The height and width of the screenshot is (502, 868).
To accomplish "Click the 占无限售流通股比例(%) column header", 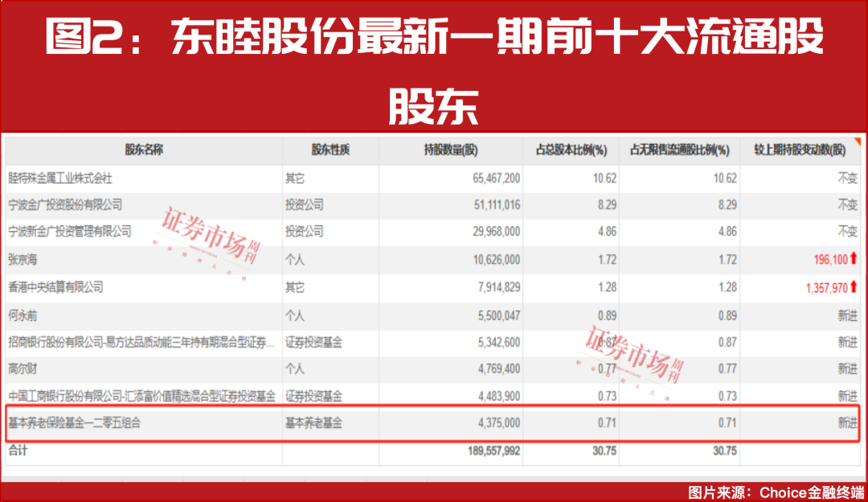I will 679,150.
